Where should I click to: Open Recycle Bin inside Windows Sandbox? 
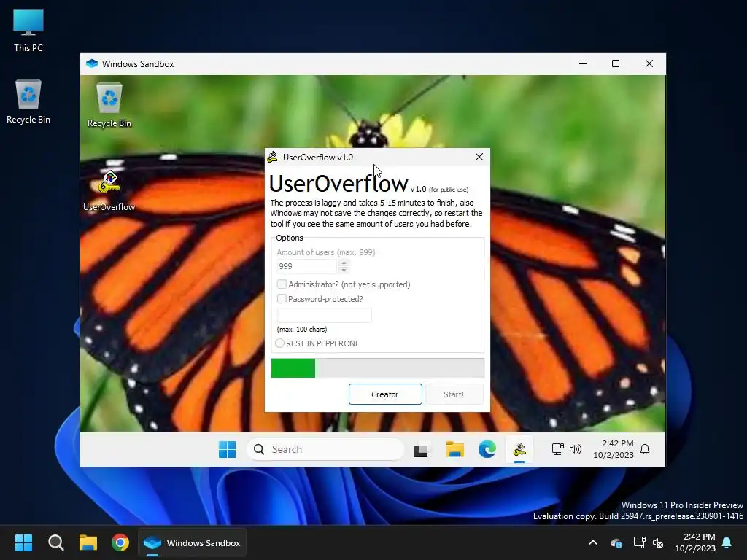(x=109, y=106)
